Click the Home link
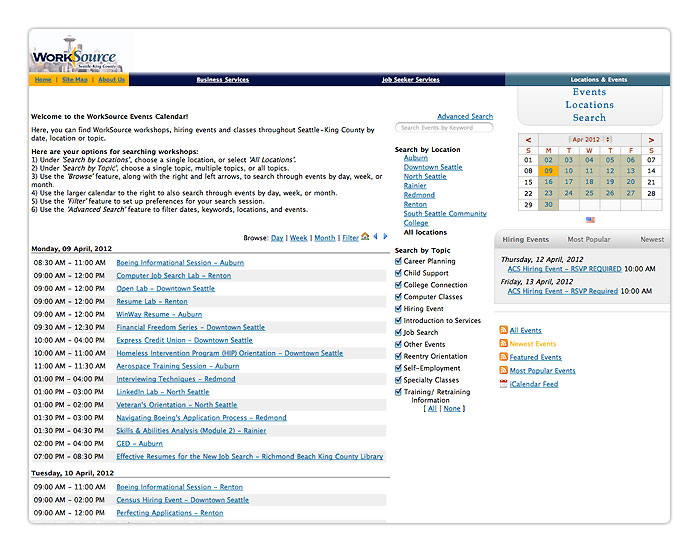This screenshot has width=700, height=553. tap(43, 79)
